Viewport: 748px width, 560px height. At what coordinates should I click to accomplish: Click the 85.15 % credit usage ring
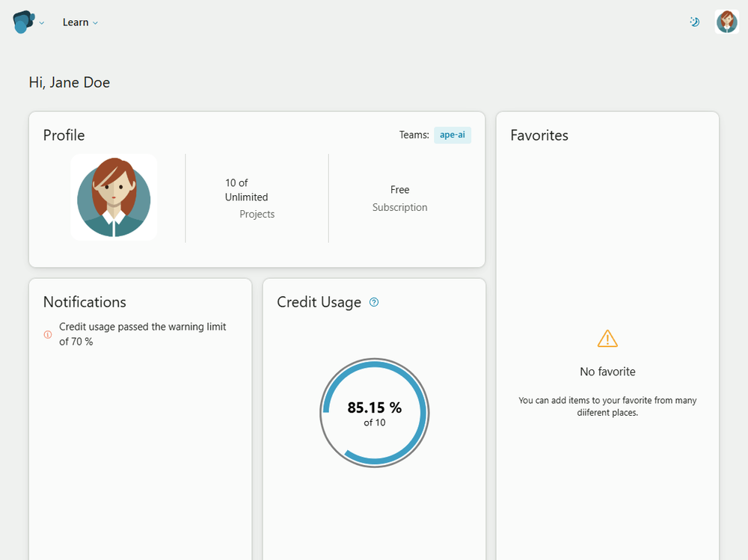375,413
